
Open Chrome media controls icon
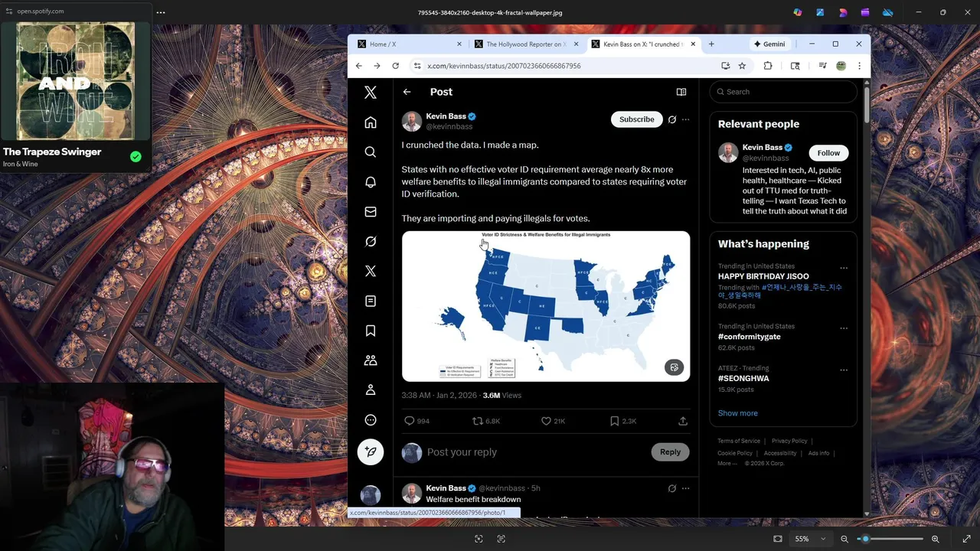[x=822, y=66]
